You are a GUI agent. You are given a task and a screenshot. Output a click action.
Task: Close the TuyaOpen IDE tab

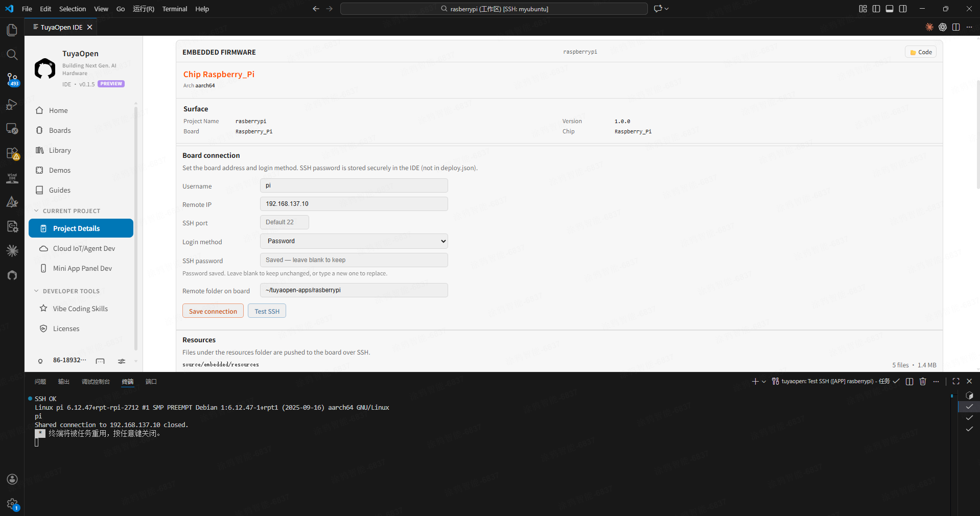click(90, 27)
